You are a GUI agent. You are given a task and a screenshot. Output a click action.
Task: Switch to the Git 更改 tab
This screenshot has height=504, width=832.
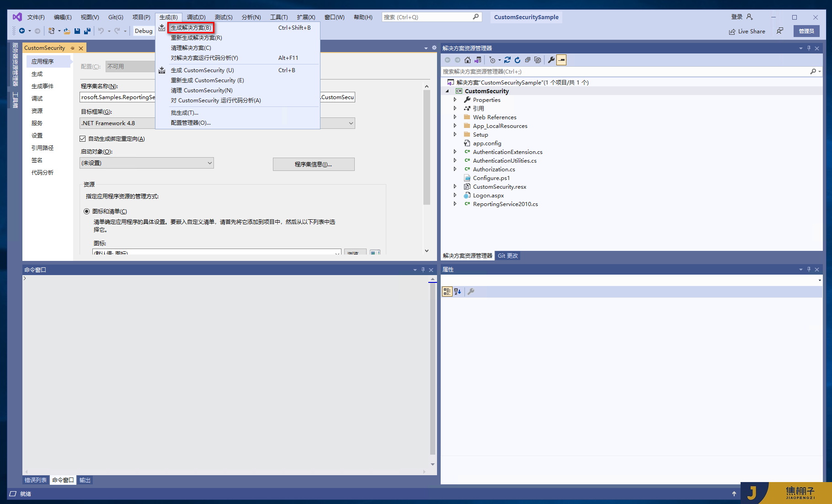pos(508,256)
